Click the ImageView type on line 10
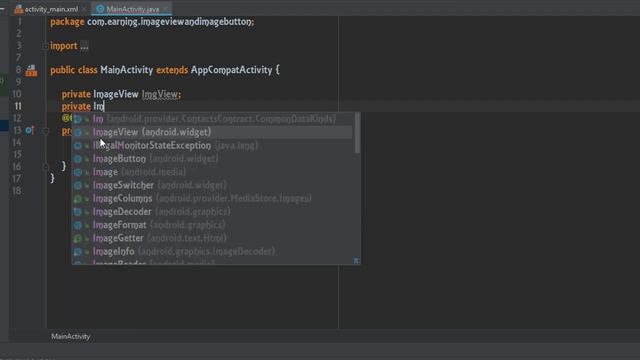This screenshot has width=640, height=360. pyautogui.click(x=116, y=94)
